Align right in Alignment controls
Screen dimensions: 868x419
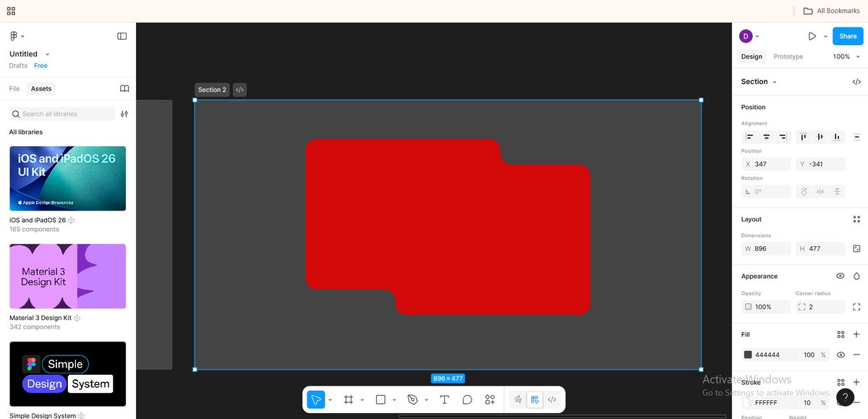[x=783, y=136]
